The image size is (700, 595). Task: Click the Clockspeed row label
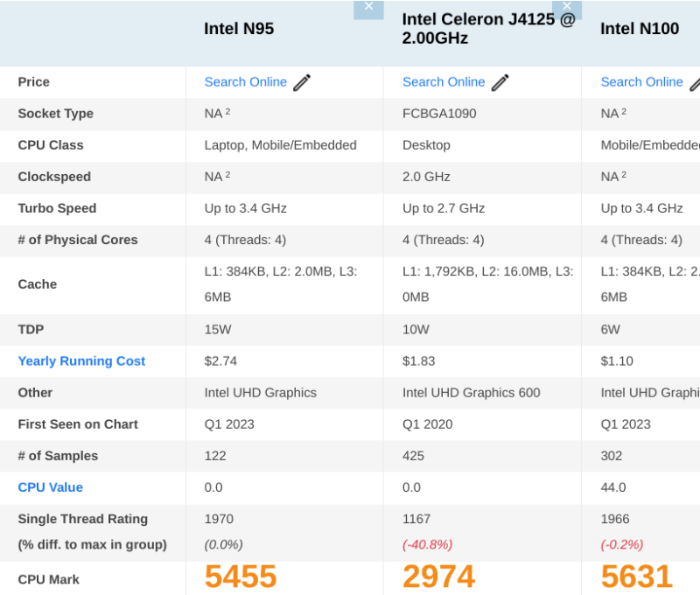tap(54, 177)
